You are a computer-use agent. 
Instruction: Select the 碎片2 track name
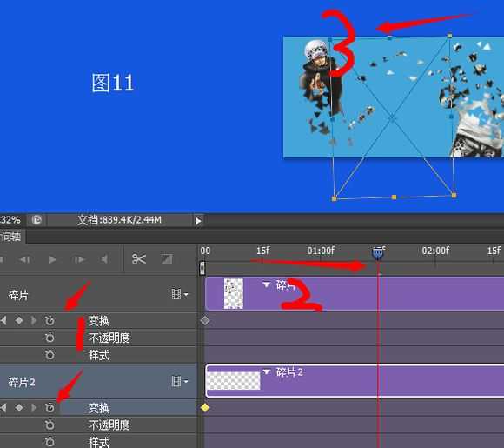tap(22, 382)
